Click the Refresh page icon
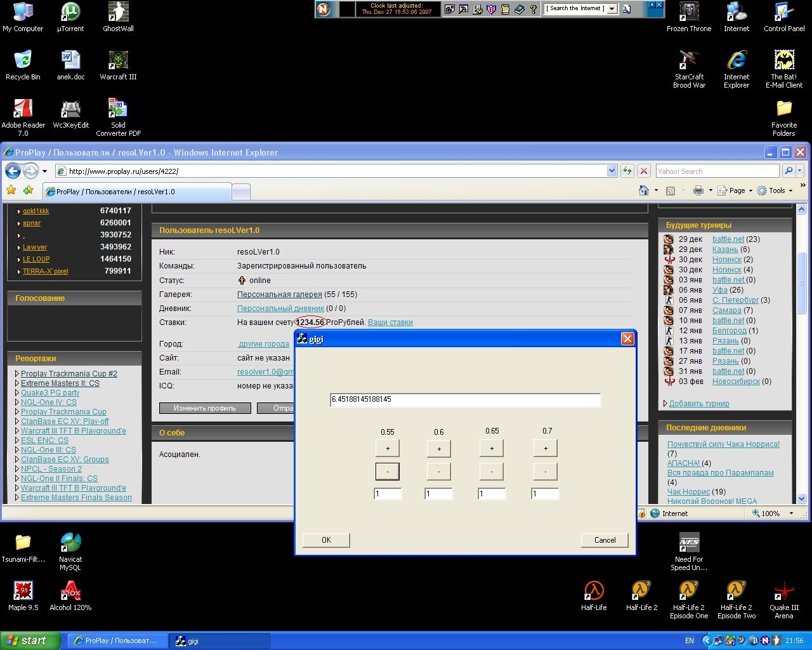This screenshot has width=812, height=650. click(627, 171)
